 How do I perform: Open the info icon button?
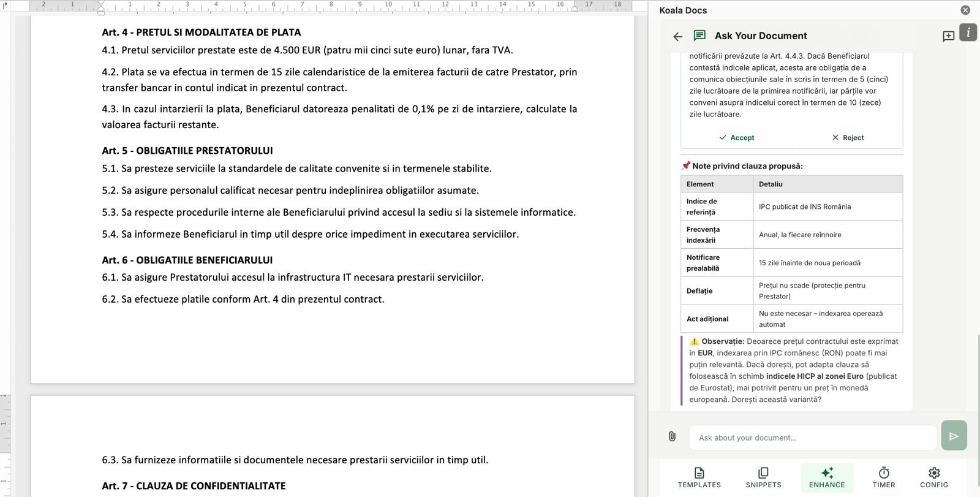968,32
